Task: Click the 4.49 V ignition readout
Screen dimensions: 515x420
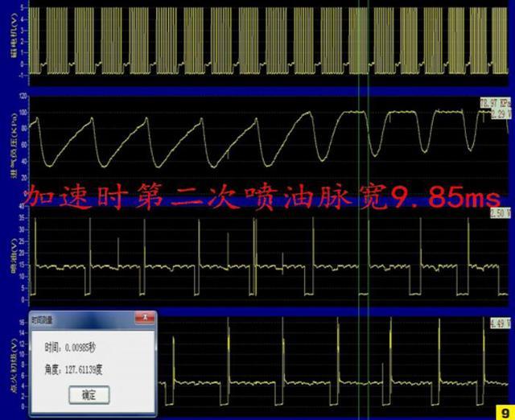Action: point(501,323)
